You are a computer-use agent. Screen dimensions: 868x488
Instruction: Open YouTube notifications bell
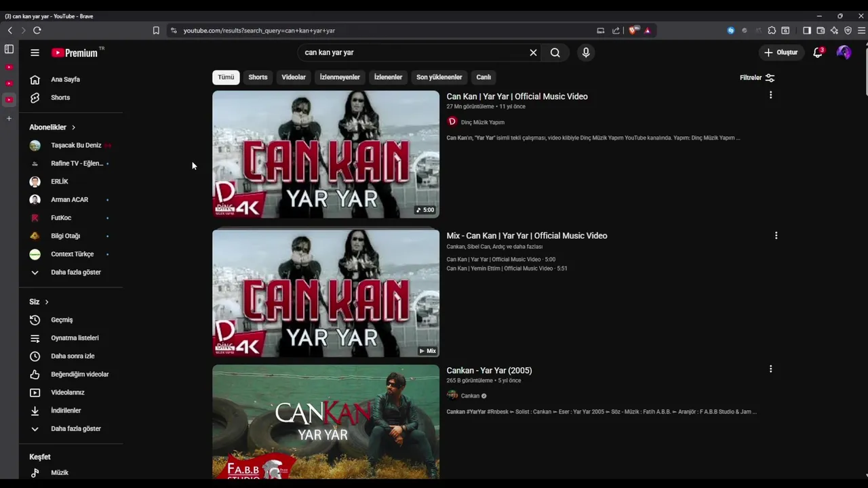(818, 52)
